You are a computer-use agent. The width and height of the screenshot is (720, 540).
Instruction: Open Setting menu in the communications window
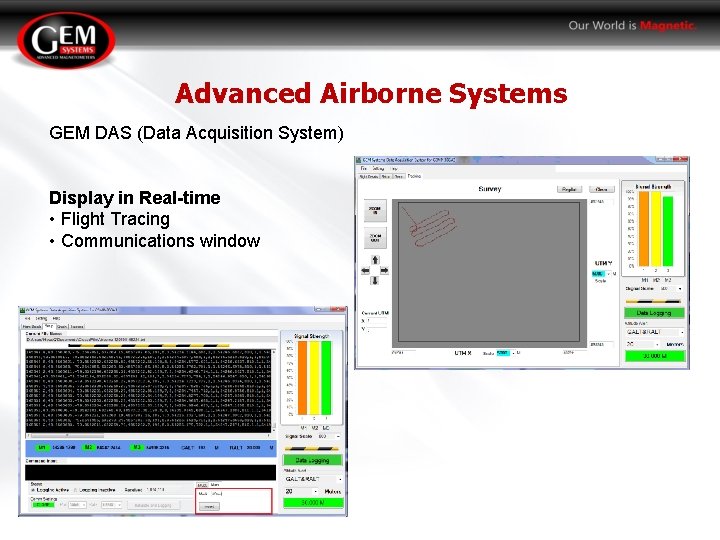tap(41, 318)
